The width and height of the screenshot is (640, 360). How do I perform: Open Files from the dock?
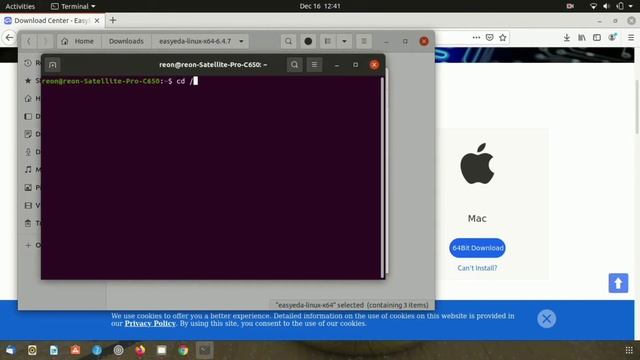coord(162,350)
